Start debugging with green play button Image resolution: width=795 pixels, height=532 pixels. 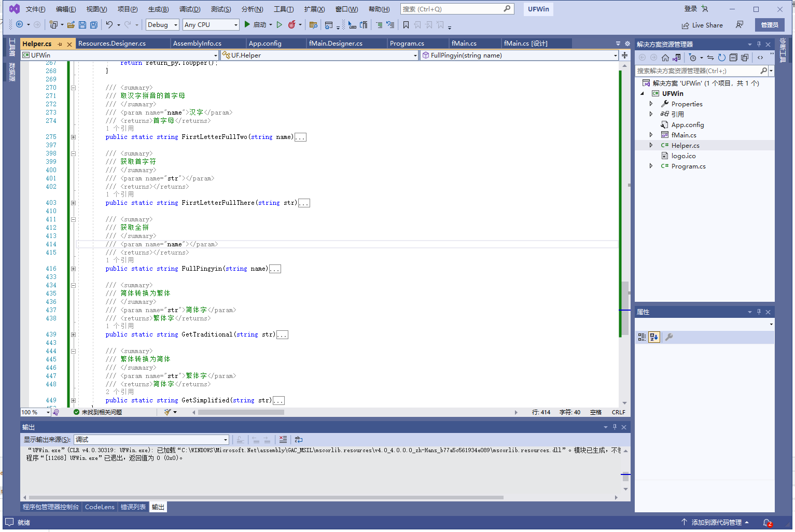247,24
